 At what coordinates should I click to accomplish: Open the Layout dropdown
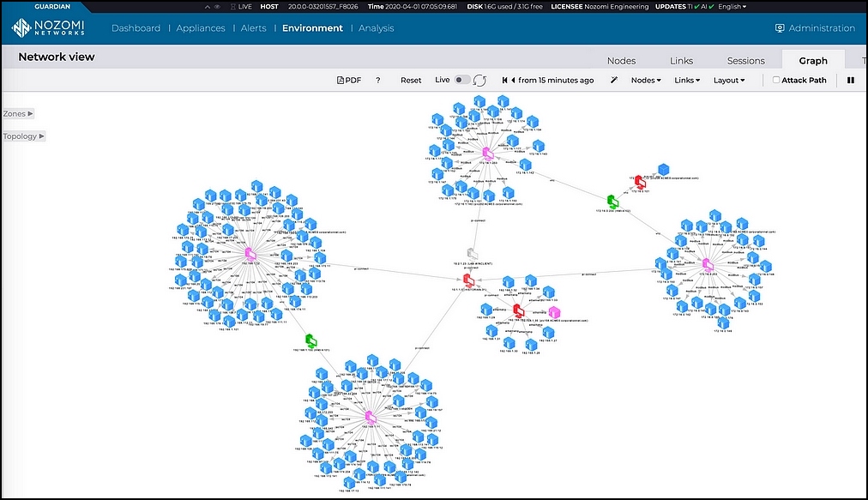(x=729, y=81)
